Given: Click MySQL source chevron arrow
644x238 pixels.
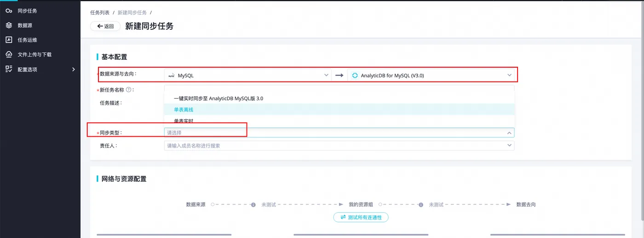Looking at the screenshot, I should (326, 75).
